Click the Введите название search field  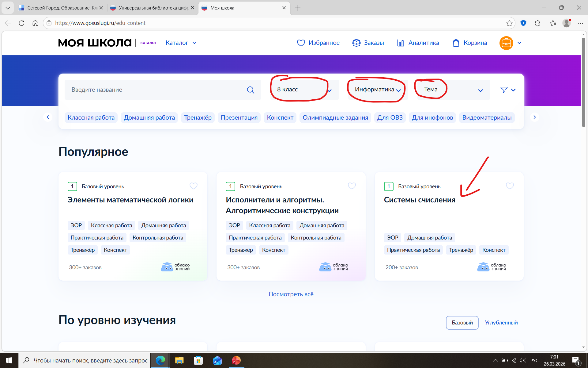153,90
